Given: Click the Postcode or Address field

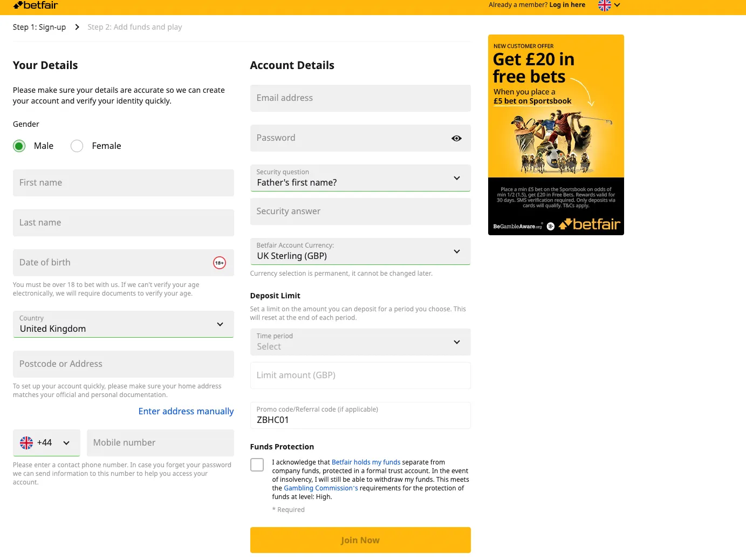Looking at the screenshot, I should pyautogui.click(x=124, y=364).
